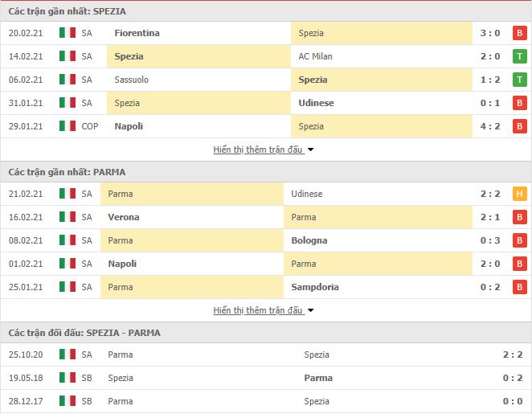Click the 25.10.20 Parma vs Spezia 2 : 2 score
Viewport: 532px width, 414px height.
[x=513, y=355]
